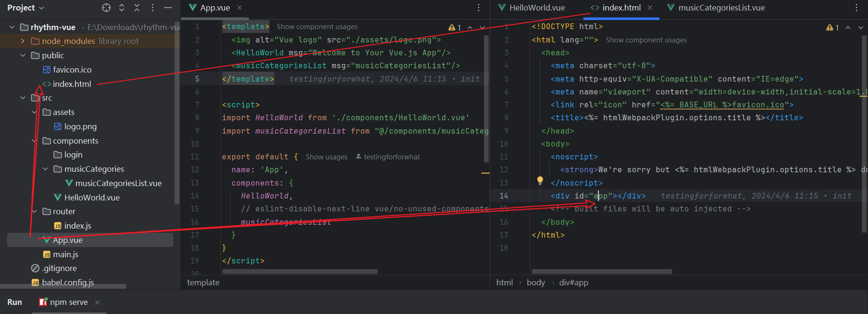Click the light bulb quick-fix icon in index.html
The image size is (868, 314).
tap(540, 180)
